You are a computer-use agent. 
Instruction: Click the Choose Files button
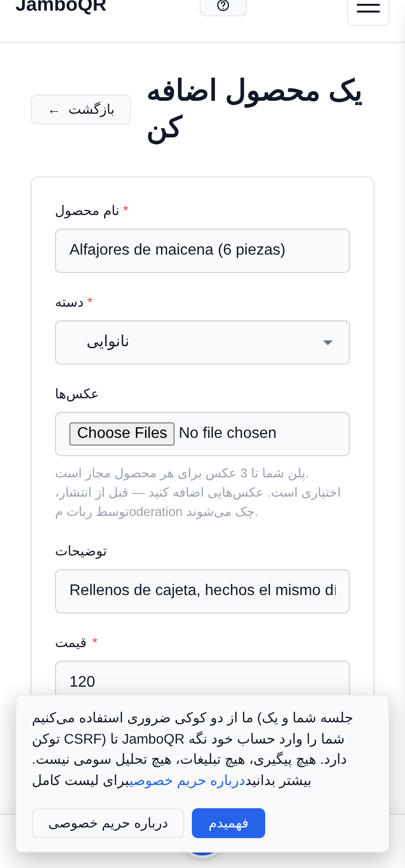(122, 434)
